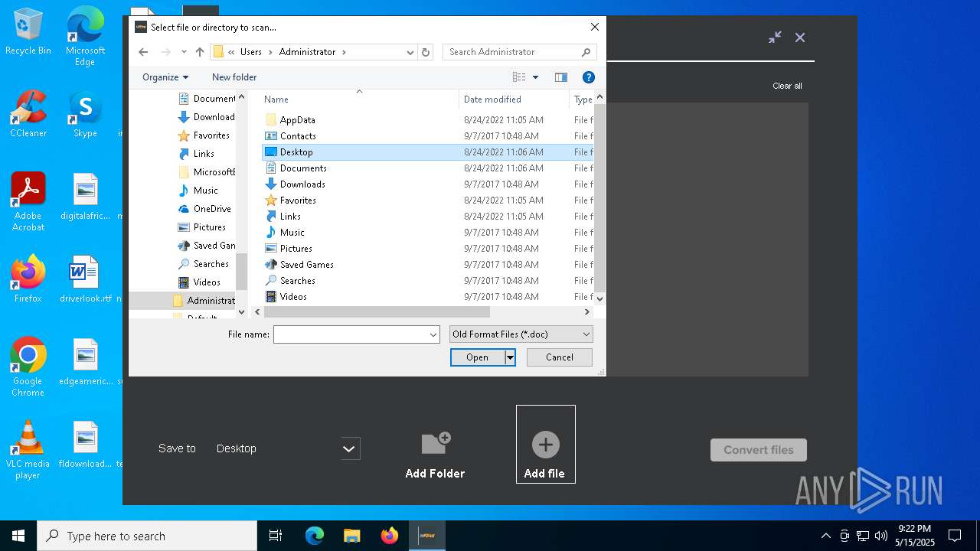Expand the Save to Desktop dropdown
Viewport: 980px width, 551px height.
[x=350, y=448]
